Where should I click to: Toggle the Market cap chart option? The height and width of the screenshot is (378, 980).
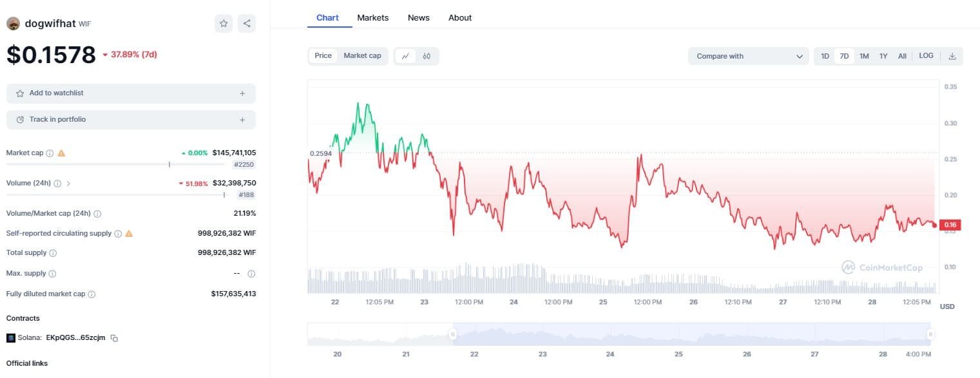click(362, 56)
